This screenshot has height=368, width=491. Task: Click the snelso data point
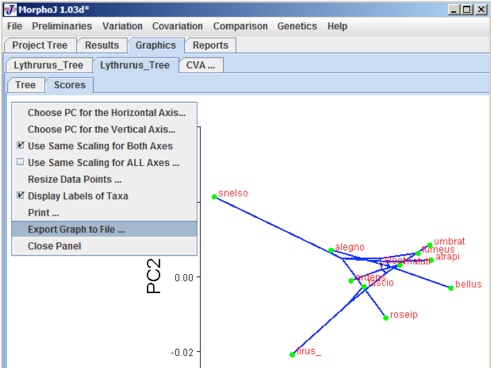pyautogui.click(x=214, y=197)
